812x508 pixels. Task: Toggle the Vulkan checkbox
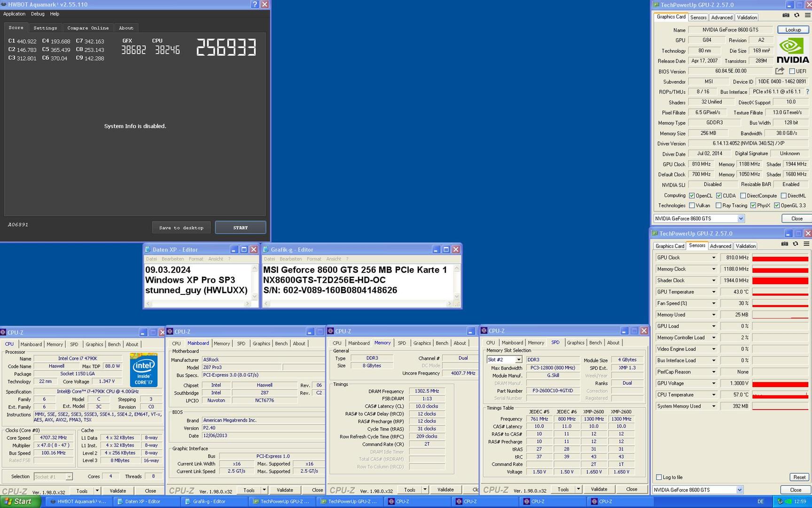pos(692,206)
